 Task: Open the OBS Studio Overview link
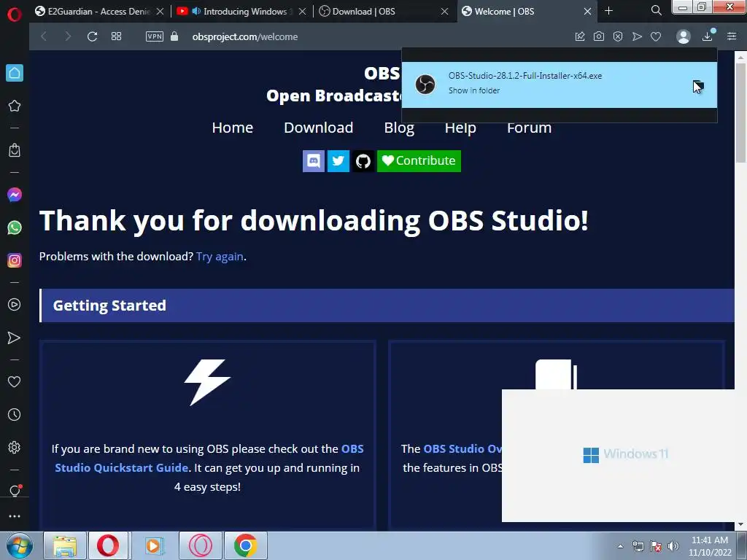pos(462,449)
